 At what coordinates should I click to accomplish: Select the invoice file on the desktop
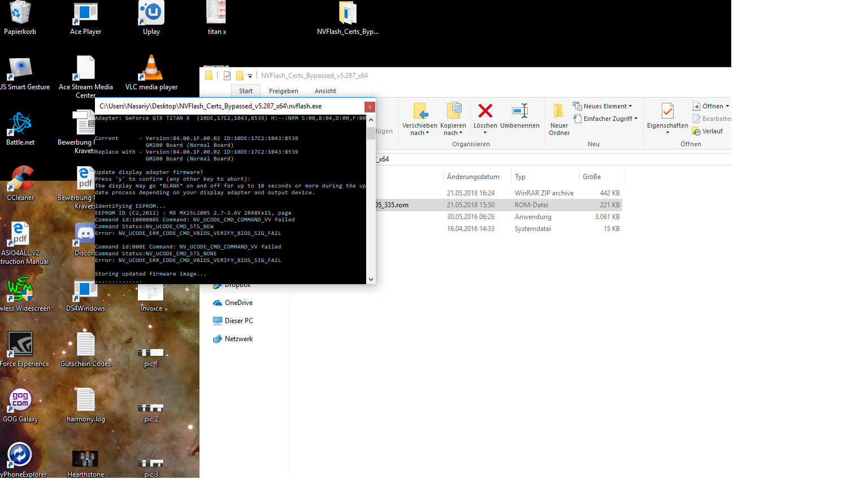(151, 297)
